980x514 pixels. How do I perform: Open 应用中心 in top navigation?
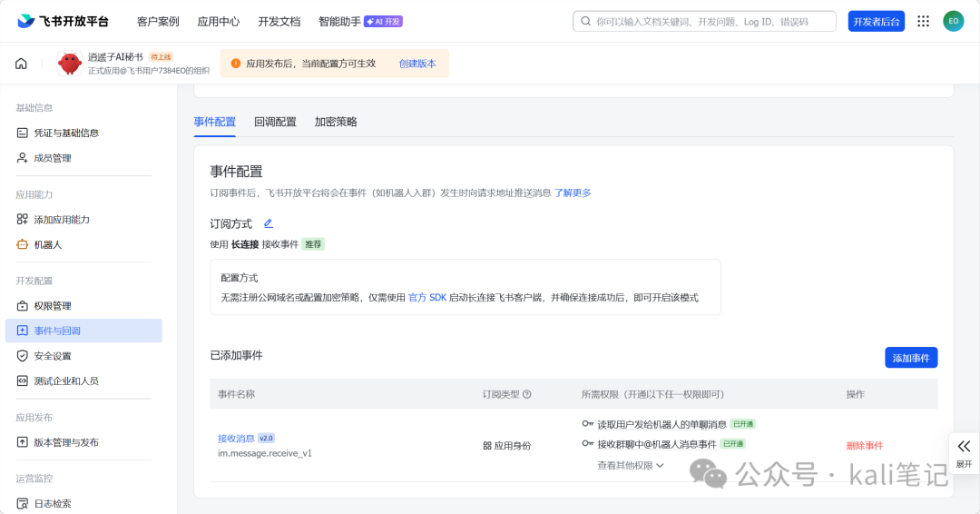point(218,21)
